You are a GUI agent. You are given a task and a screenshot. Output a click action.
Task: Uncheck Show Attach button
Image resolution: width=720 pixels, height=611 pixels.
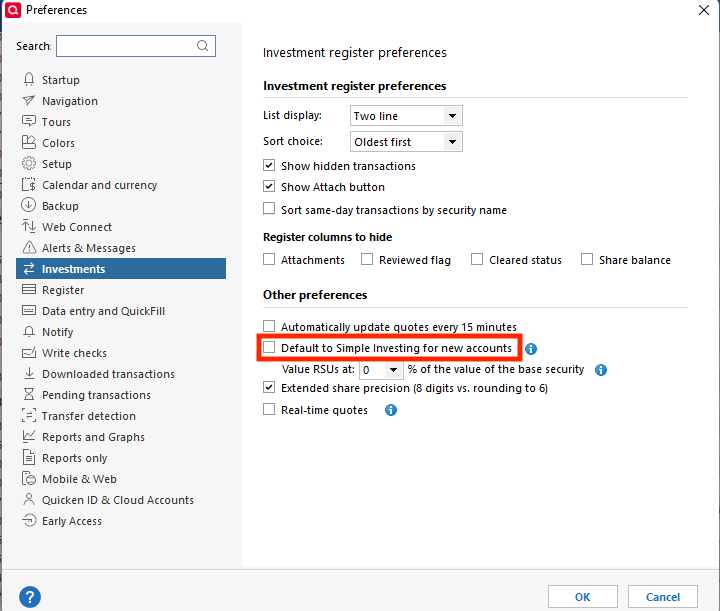[269, 186]
